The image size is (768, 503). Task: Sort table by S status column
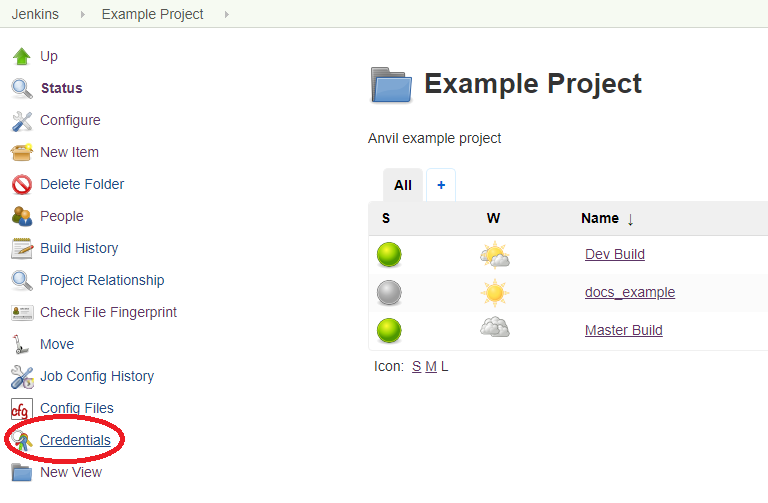tap(386, 218)
